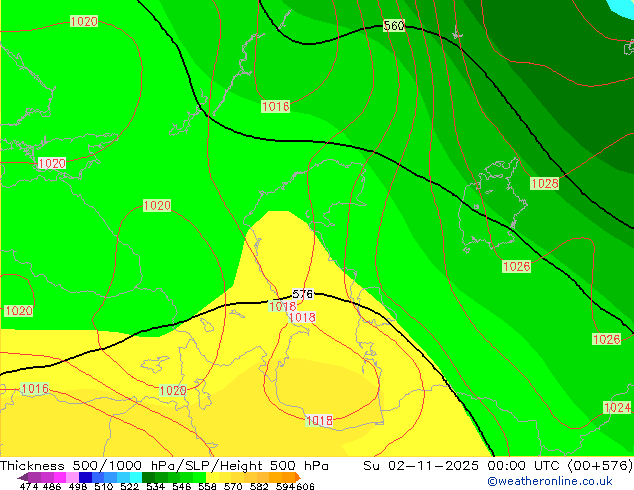Select the cyan legend color swatch
The width and height of the screenshot is (634, 490).
(x=135, y=477)
